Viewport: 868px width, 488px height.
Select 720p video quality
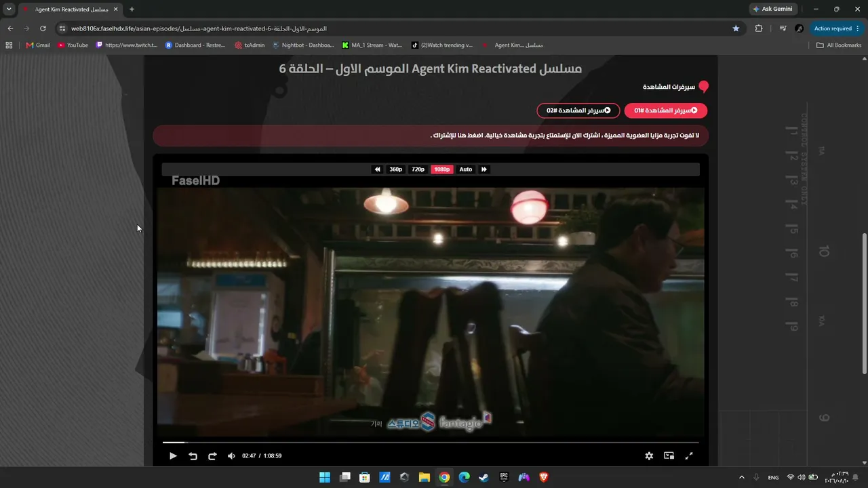coord(418,169)
